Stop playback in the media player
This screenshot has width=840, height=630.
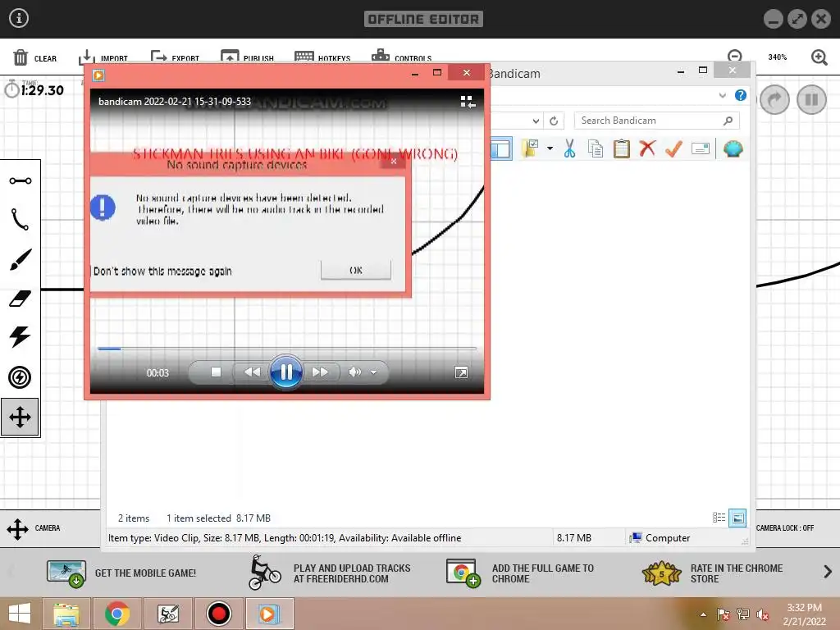pyautogui.click(x=216, y=372)
